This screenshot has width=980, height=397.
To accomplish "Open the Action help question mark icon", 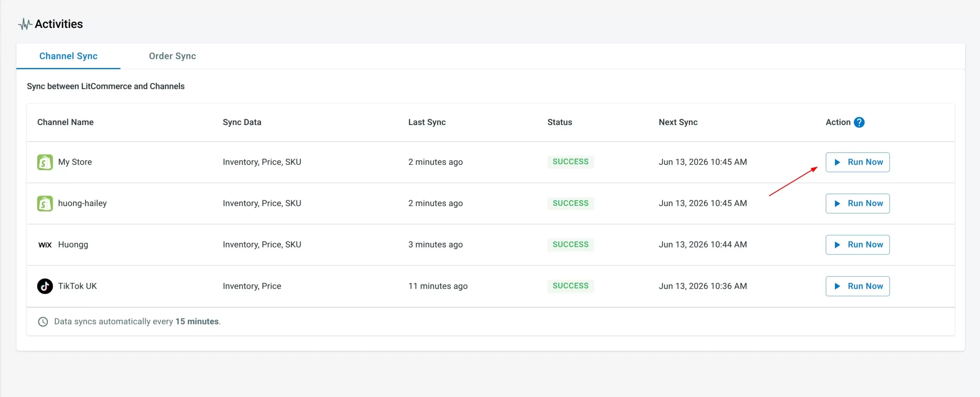I will [859, 122].
